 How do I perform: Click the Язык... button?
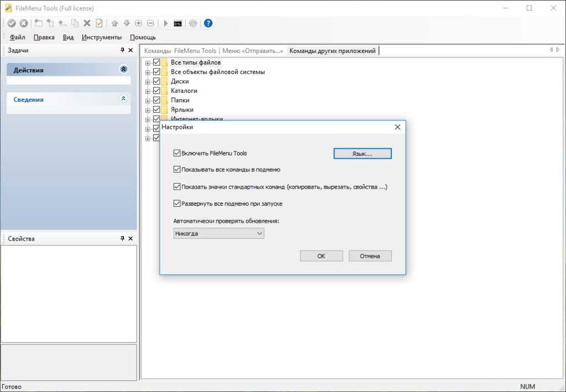point(362,154)
